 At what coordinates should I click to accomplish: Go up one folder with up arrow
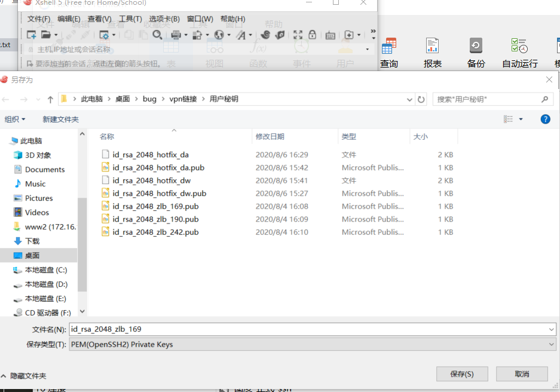pos(50,99)
